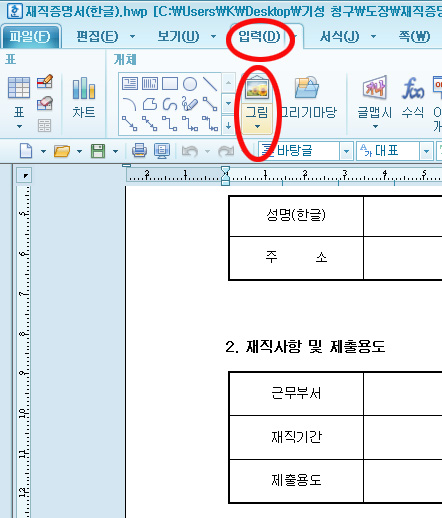Insert a table with 표 icon
442x518 pixels.
coord(19,87)
